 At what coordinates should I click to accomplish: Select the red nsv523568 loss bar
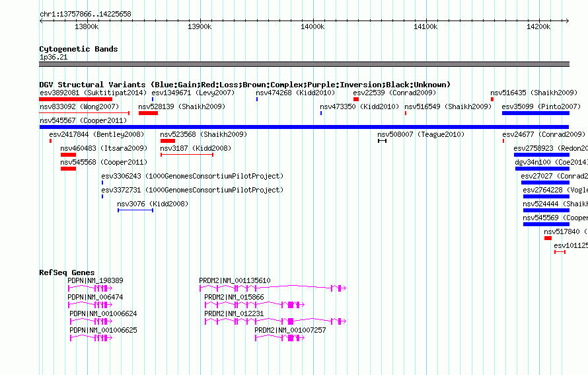tap(168, 141)
